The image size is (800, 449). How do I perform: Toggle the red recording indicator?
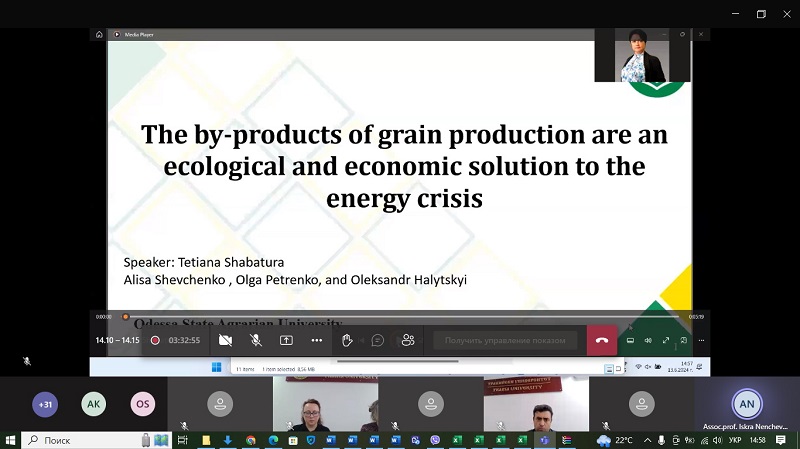point(155,340)
